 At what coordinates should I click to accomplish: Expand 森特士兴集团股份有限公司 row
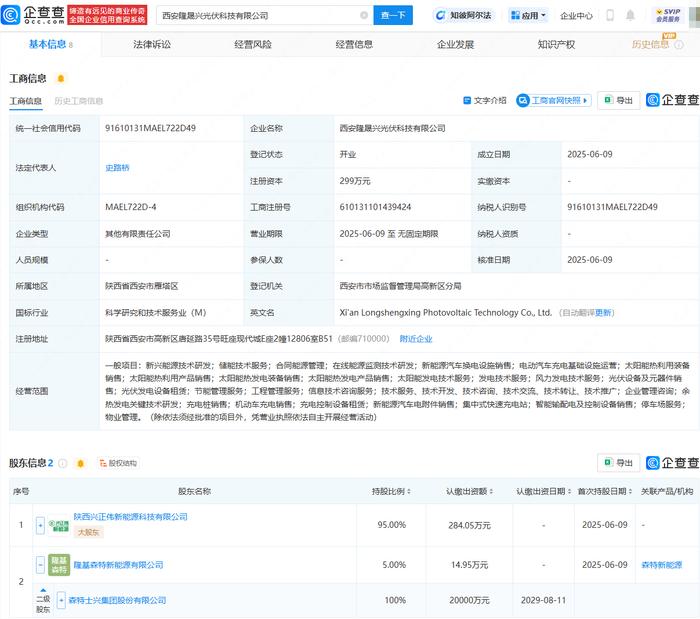[x=61, y=600]
